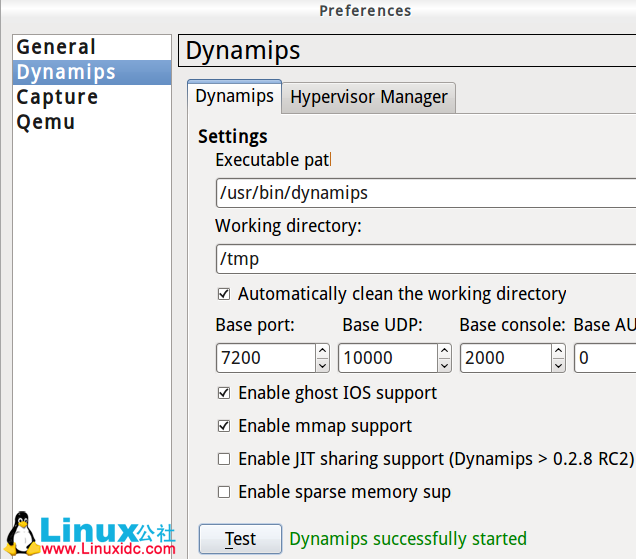Decrease the Base port value
This screenshot has width=636, height=559.
click(x=322, y=365)
